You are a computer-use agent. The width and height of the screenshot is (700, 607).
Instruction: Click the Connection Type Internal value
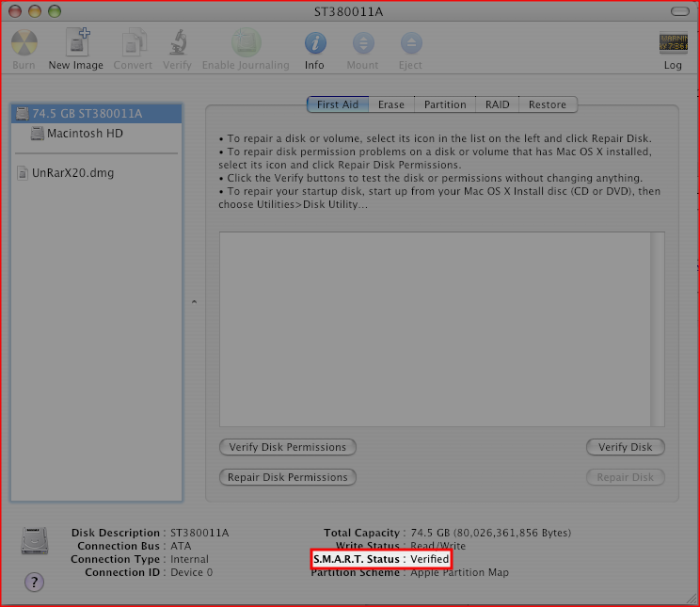pos(189,559)
